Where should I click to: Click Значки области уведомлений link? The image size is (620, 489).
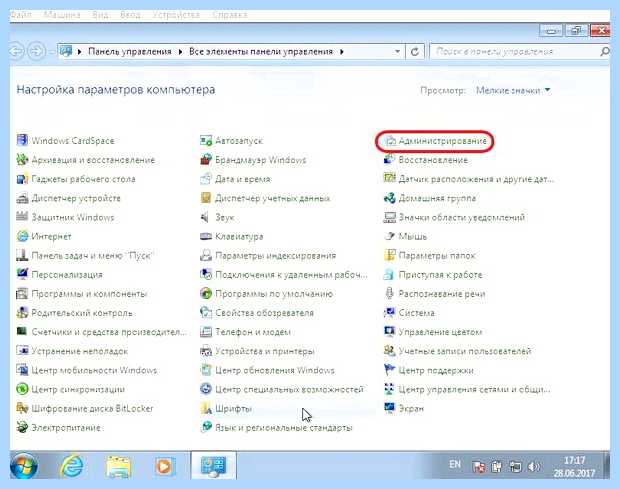click(462, 217)
